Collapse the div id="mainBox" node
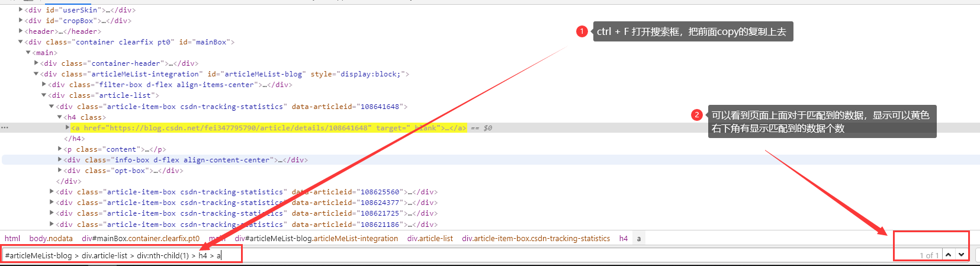 (x=21, y=42)
